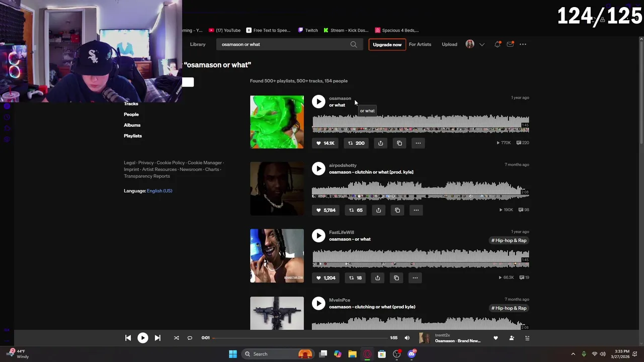Open the Hip-hop & Rap tag on FastLifeWill track

(509, 240)
